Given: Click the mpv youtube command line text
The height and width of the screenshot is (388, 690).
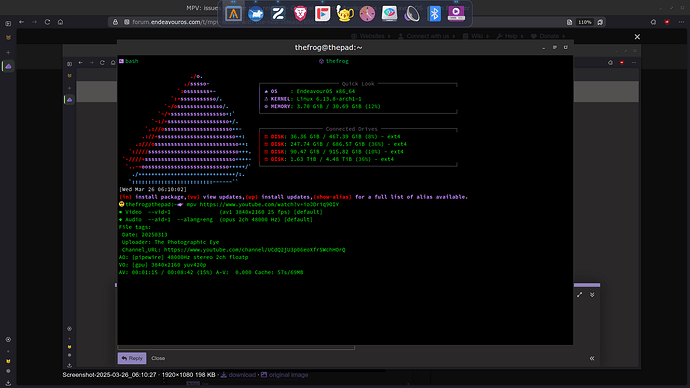Looking at the screenshot, I should (x=263, y=205).
